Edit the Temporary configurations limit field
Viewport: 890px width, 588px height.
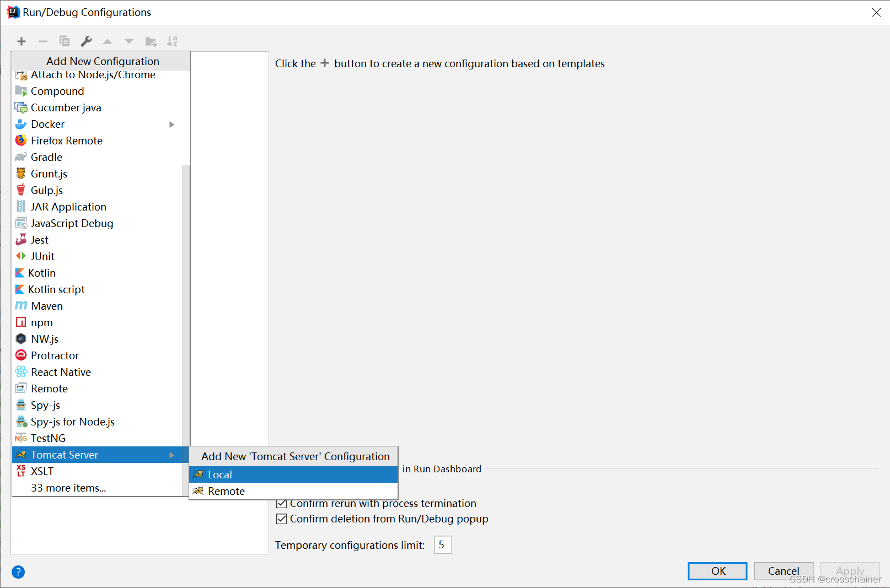443,545
